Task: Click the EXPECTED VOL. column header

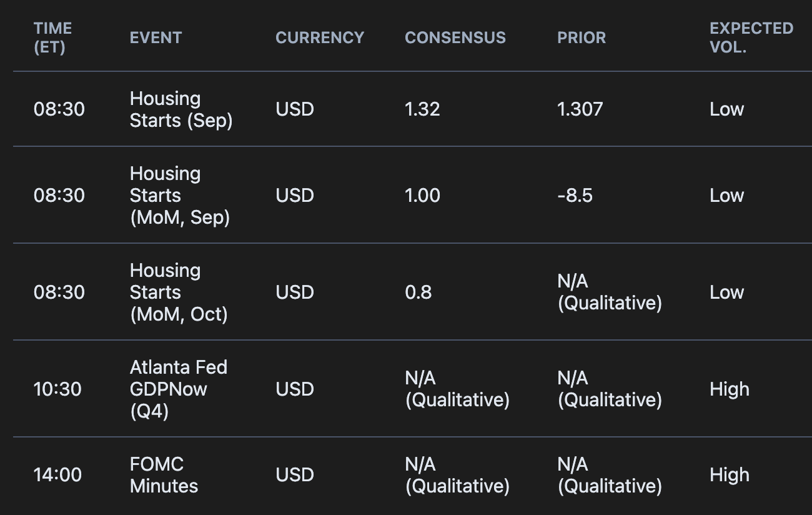Action: (x=751, y=37)
